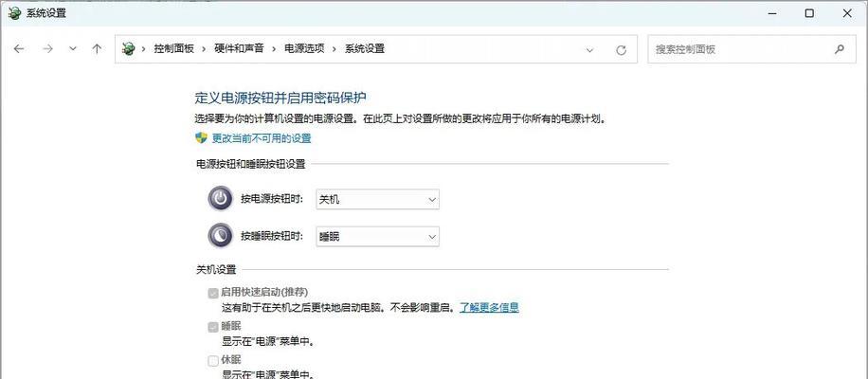The width and height of the screenshot is (868, 379).
Task: Click the 按睡眠按钮时 label
Action: (x=272, y=236)
